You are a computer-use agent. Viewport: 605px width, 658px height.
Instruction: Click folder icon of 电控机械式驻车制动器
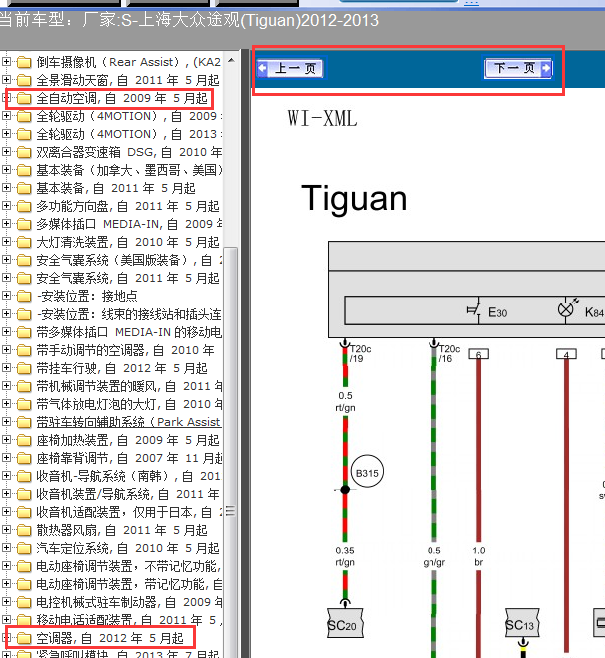pyautogui.click(x=24, y=602)
